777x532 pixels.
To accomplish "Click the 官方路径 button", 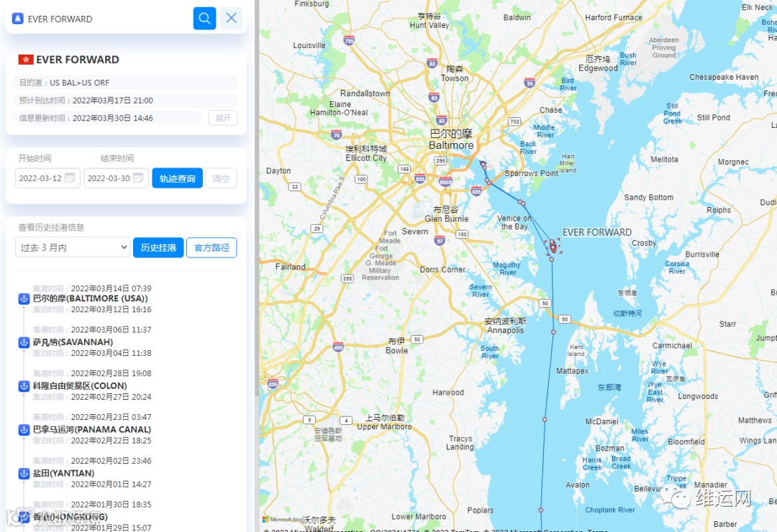I will coord(212,247).
